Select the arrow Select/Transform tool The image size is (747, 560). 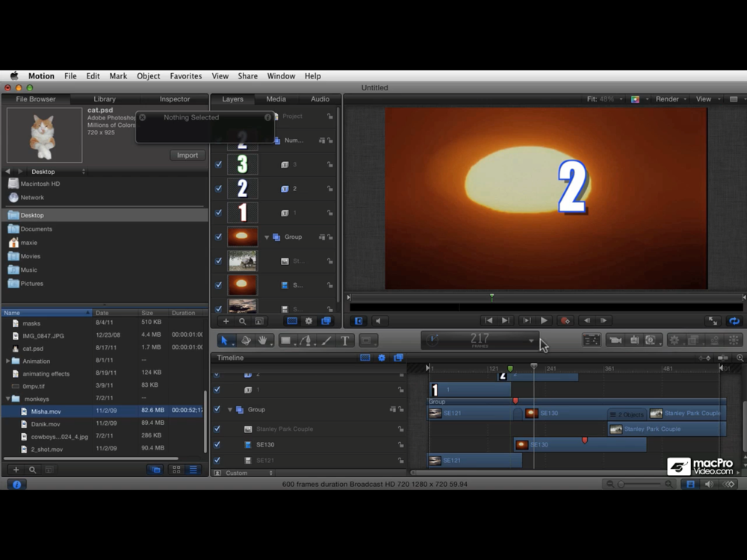coord(225,340)
